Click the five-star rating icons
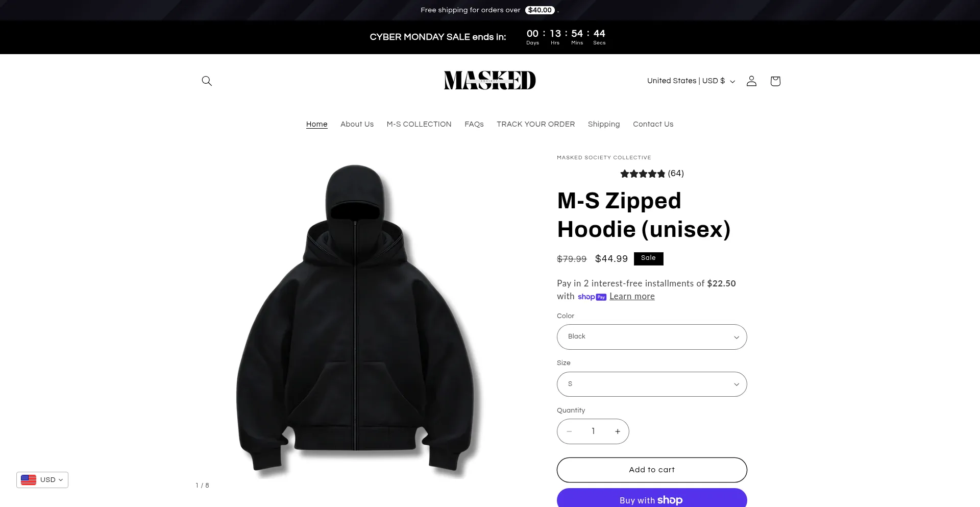The height and width of the screenshot is (507, 980). coord(643,174)
